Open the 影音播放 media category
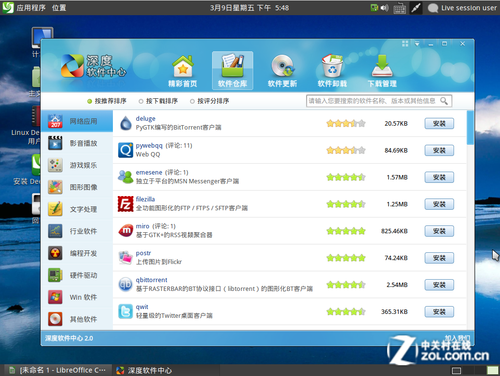 coord(77,143)
